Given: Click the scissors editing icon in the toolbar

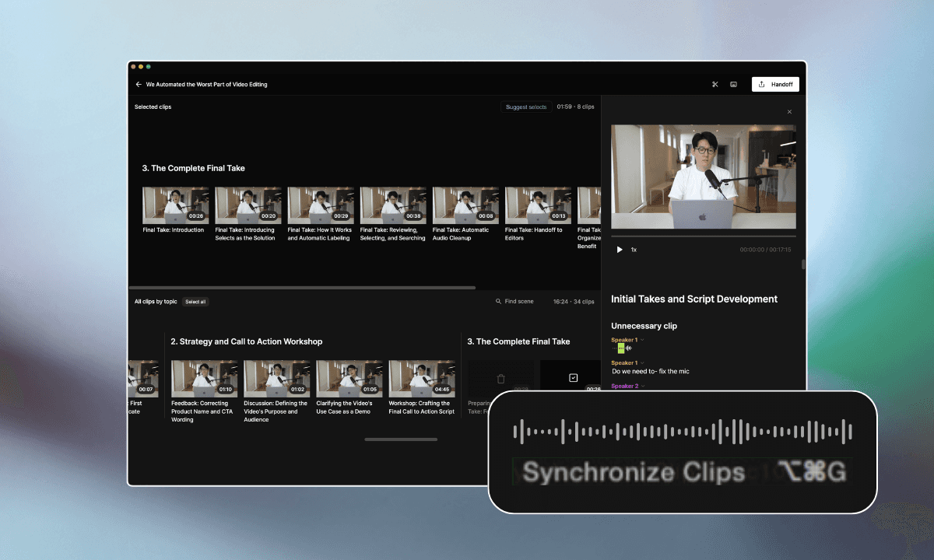Looking at the screenshot, I should [x=715, y=84].
